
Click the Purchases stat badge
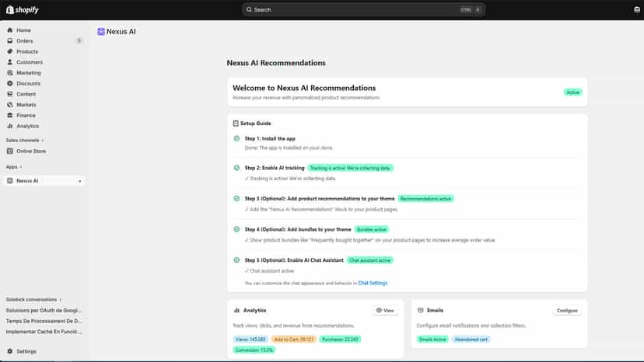(x=340, y=339)
